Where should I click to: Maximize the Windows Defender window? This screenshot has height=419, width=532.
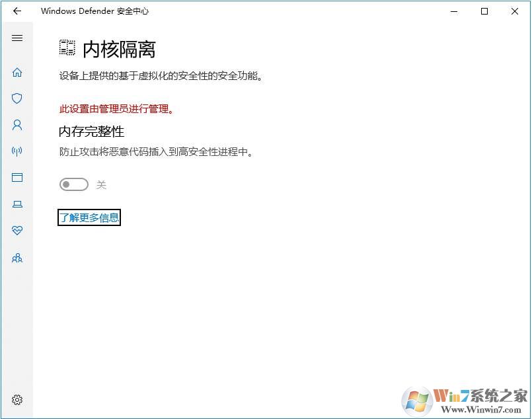[x=484, y=11]
